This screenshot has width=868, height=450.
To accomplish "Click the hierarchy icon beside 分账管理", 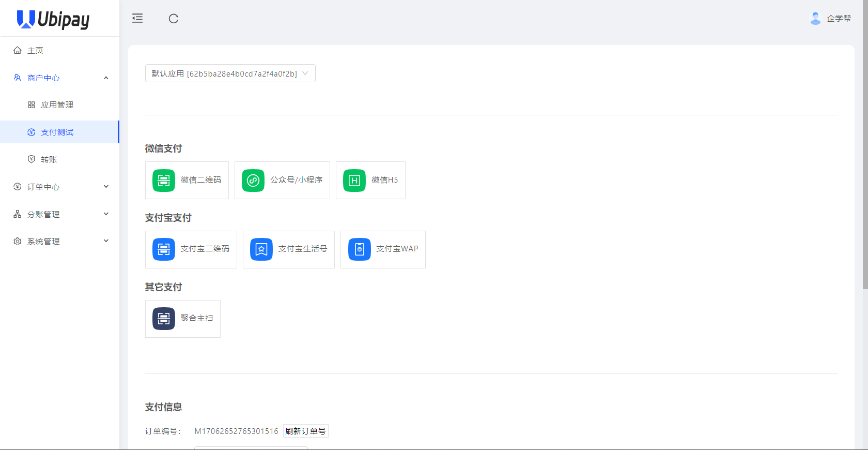I will tap(18, 214).
